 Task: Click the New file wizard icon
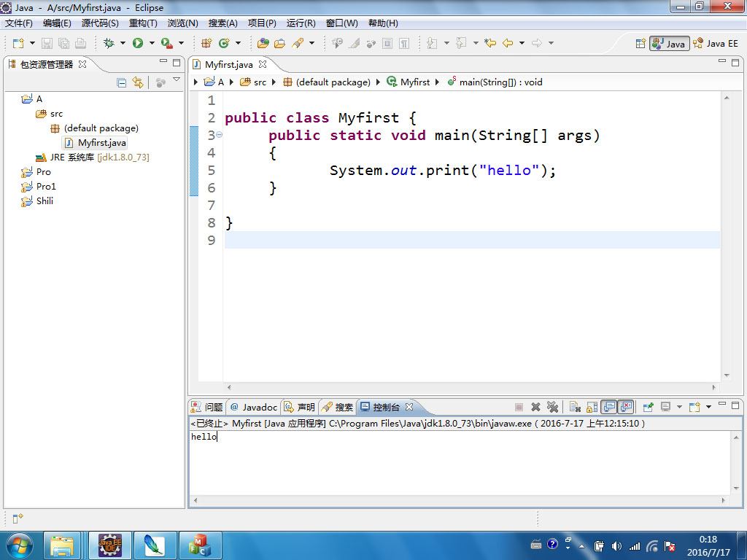18,43
